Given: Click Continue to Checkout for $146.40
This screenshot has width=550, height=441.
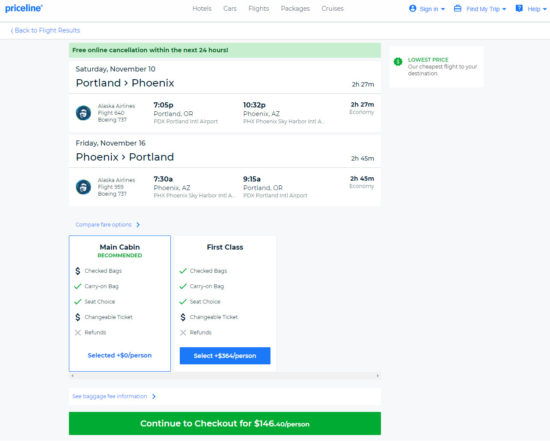Looking at the screenshot, I should pyautogui.click(x=225, y=423).
